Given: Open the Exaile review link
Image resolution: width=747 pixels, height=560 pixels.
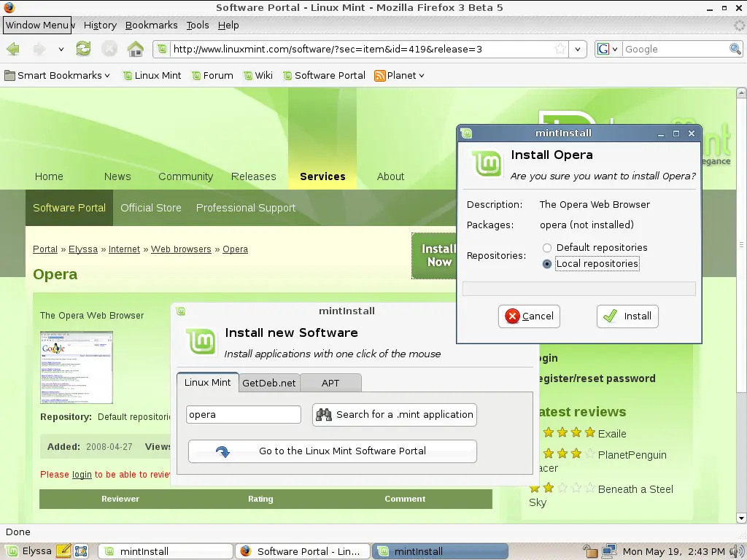Looking at the screenshot, I should click(612, 434).
